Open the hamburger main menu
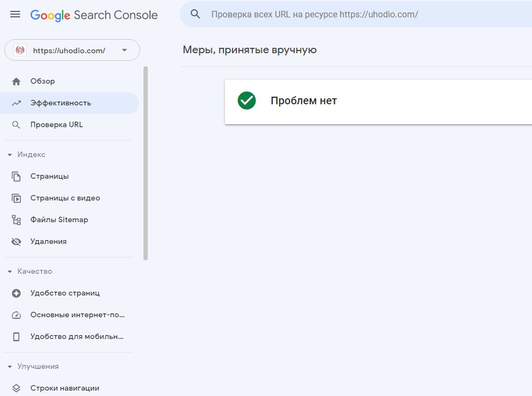Screen dimensions: 532x396 click(15, 15)
